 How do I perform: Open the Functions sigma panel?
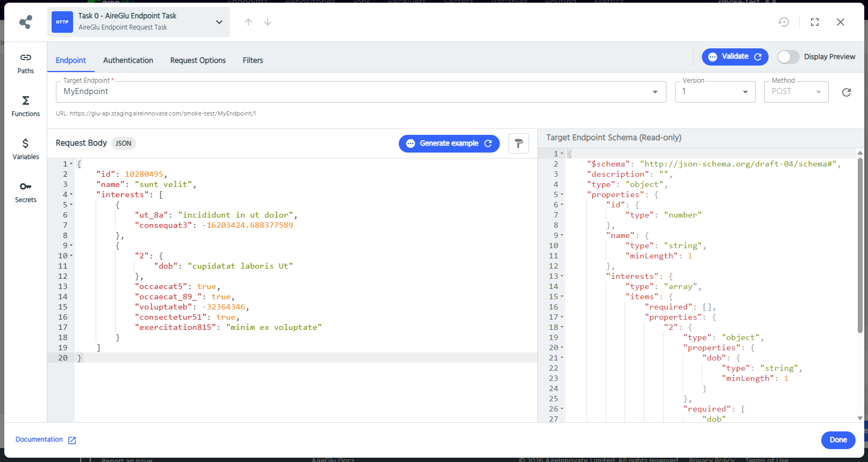point(25,106)
